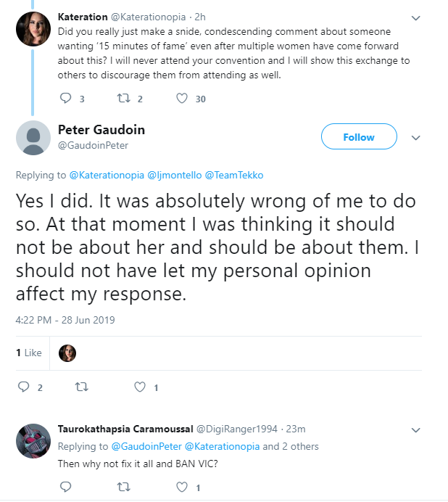The width and height of the screenshot is (448, 502).
Task: Like Taurokathapsia Caramoussal's tweet
Action: coord(182,487)
